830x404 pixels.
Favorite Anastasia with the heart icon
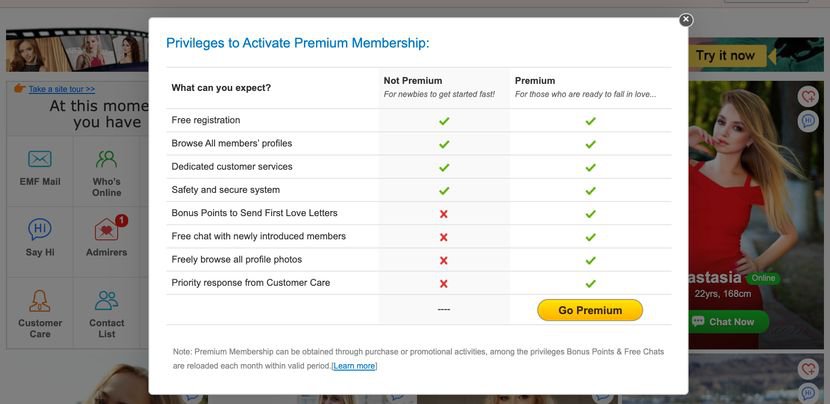click(808, 96)
